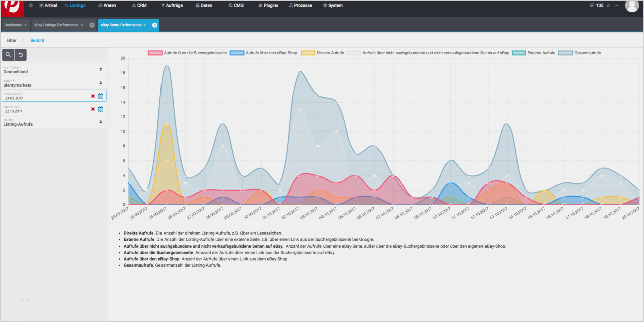Expand the Plattform dropdown showing Deutschland
This screenshot has height=322, width=644.
53,69
